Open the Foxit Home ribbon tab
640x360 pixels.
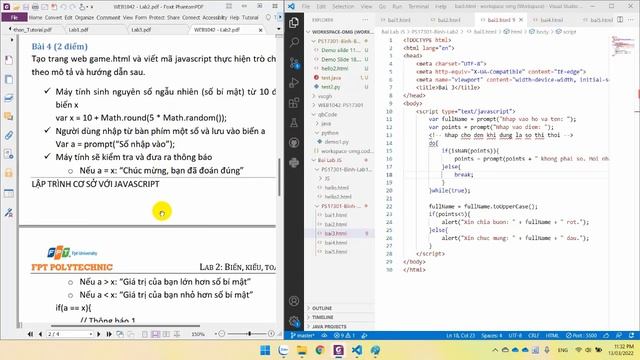point(36,18)
